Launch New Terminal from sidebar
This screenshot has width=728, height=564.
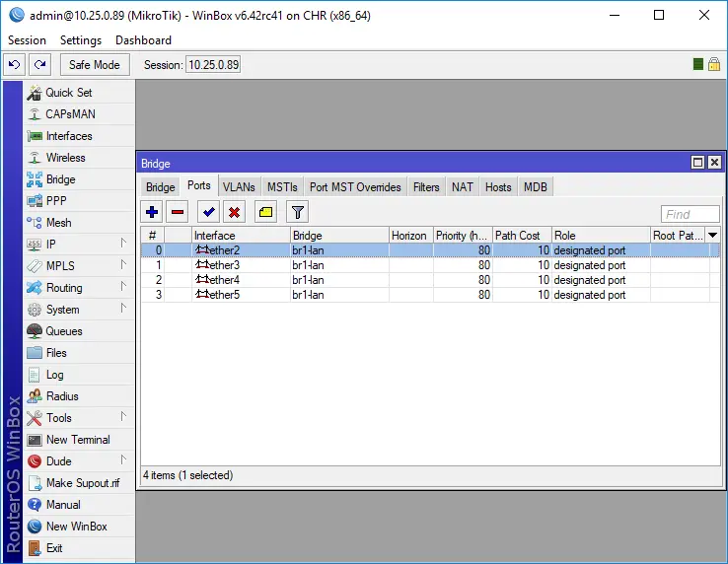[x=79, y=440]
